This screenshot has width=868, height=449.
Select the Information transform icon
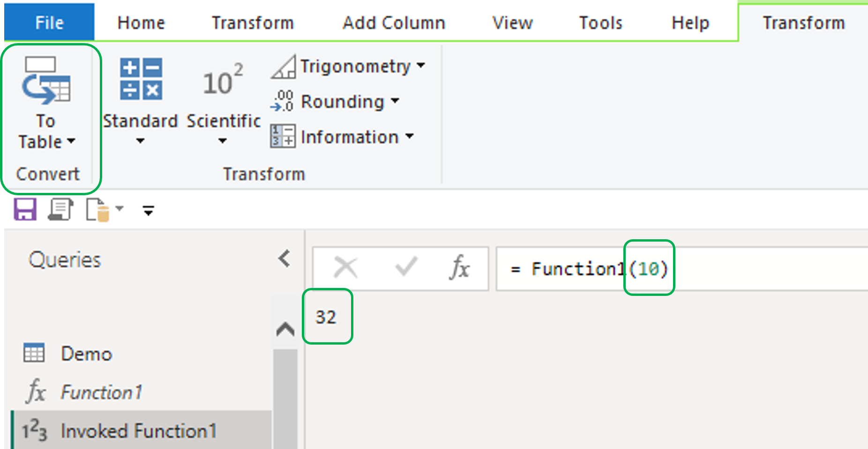283,136
